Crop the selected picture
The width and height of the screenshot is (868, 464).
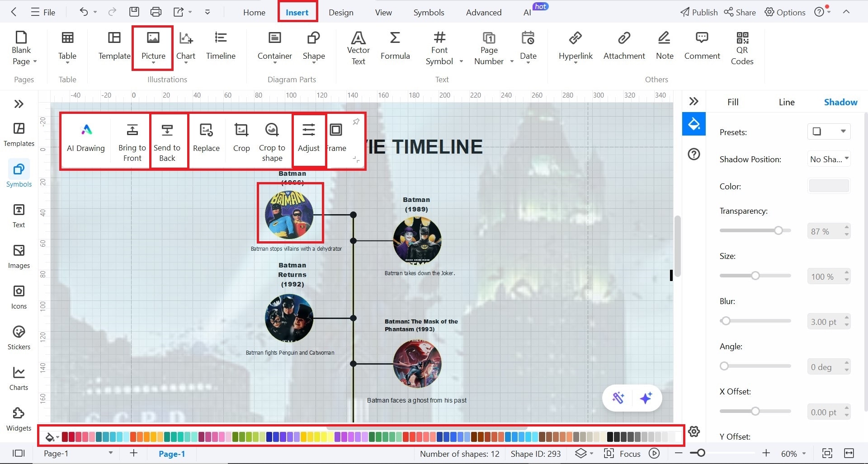[241, 138]
